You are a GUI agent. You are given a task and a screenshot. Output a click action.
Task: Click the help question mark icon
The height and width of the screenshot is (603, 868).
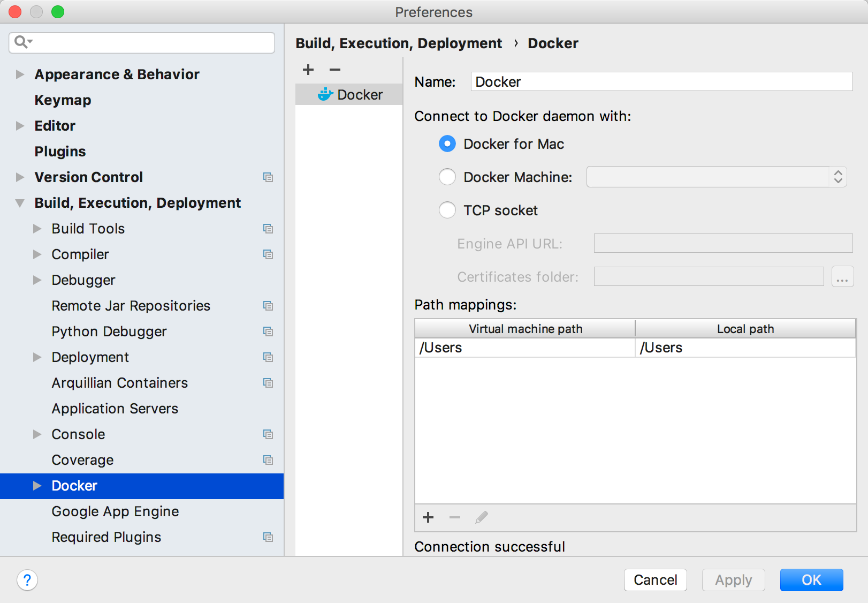pos(27,580)
